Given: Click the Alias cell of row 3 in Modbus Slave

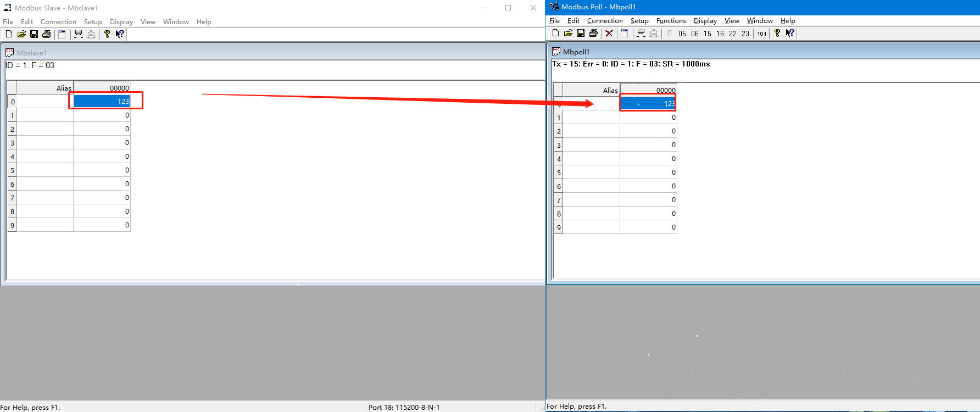Looking at the screenshot, I should 44,143.
